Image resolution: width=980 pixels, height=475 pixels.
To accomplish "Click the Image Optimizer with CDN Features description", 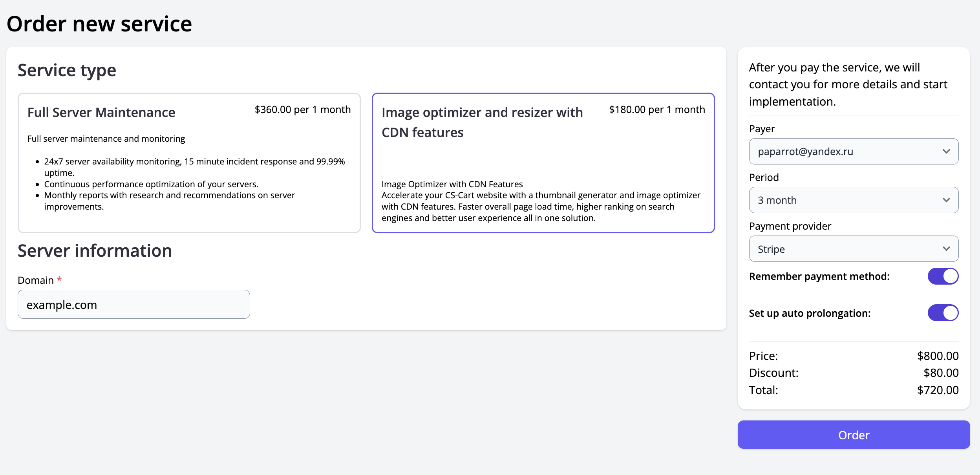I will pos(541,201).
